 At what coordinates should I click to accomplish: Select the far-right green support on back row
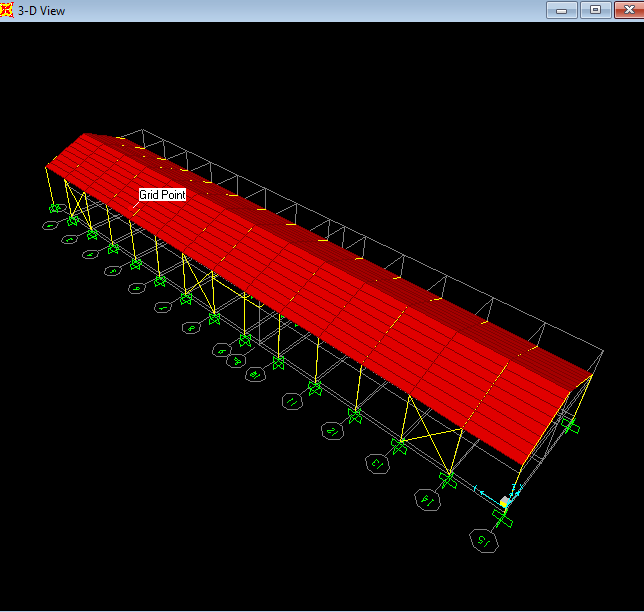tap(571, 426)
